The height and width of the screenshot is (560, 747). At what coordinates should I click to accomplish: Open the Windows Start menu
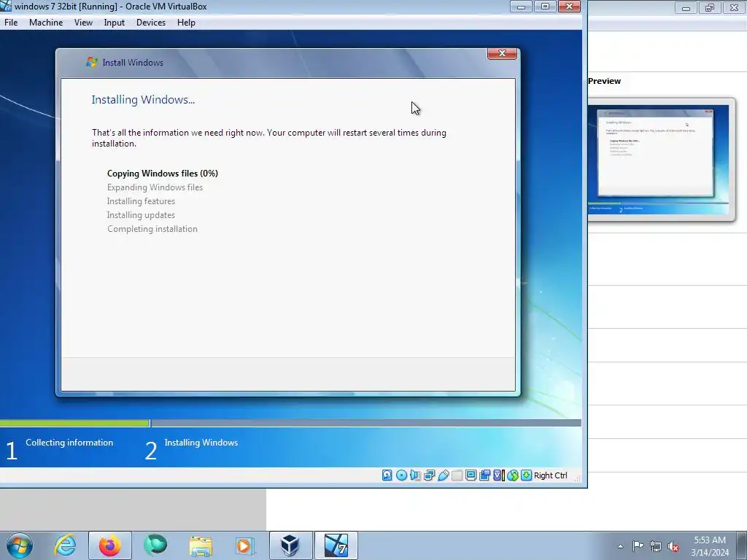click(x=19, y=545)
